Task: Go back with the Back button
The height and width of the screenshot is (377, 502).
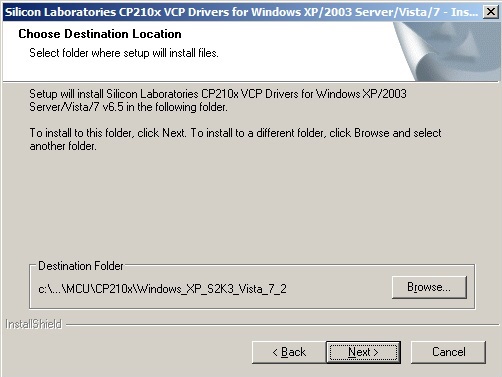Action: point(289,352)
